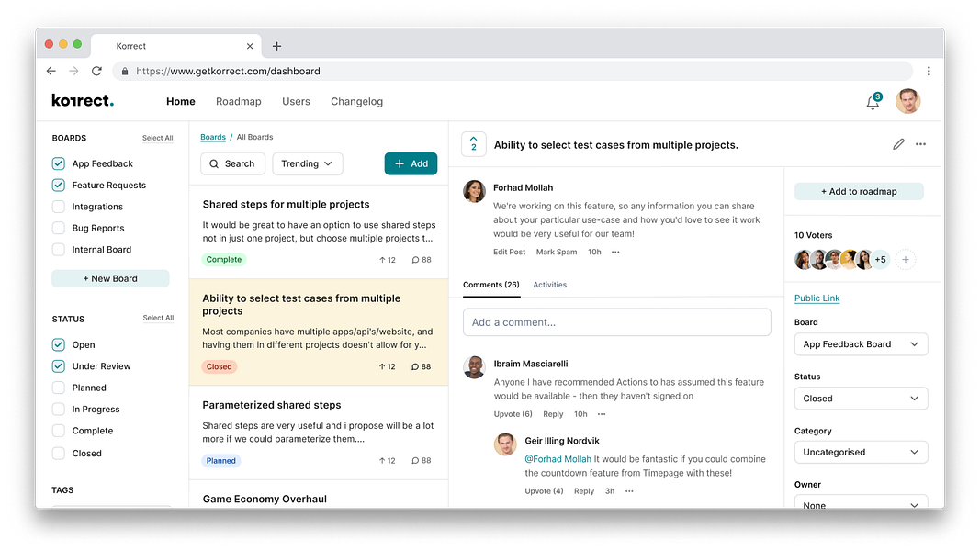
Task: Click Add to roadmap button
Action: click(x=859, y=192)
